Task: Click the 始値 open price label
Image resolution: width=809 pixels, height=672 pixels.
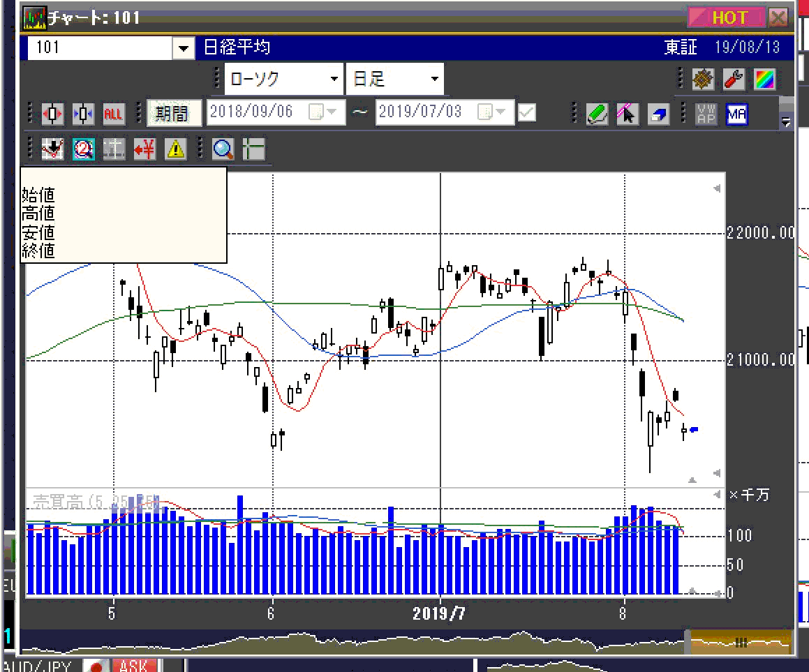Action: click(x=38, y=195)
